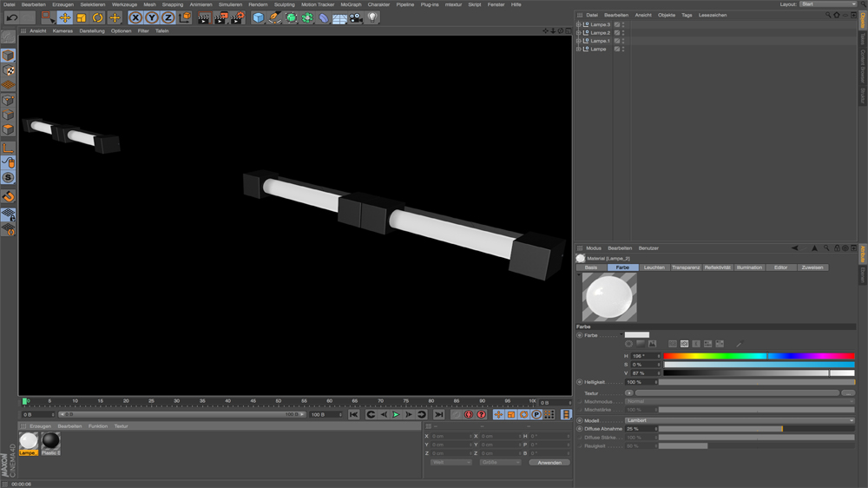Open the MoGraph menu
868x488 pixels.
point(351,4)
